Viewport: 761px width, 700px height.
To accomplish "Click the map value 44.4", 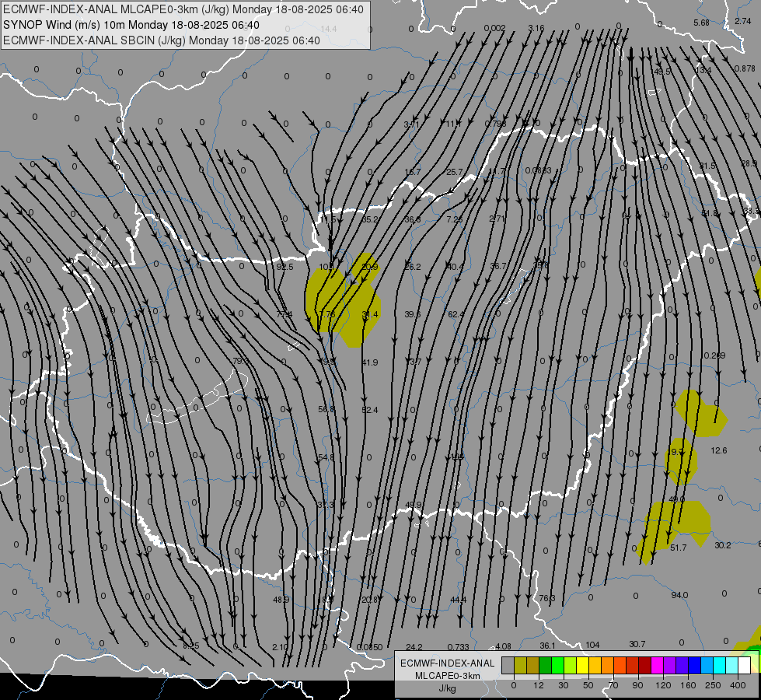I will coord(458,600).
